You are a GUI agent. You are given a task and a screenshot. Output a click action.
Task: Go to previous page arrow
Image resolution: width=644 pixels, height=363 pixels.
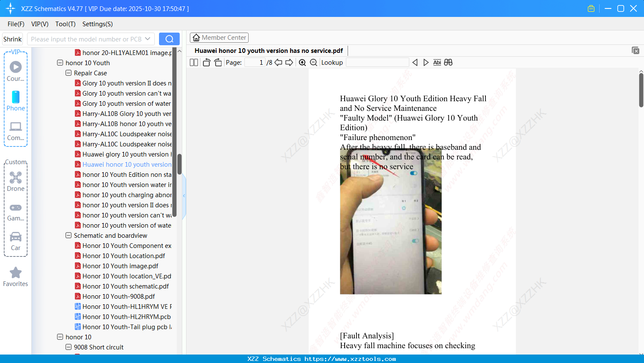(x=278, y=63)
